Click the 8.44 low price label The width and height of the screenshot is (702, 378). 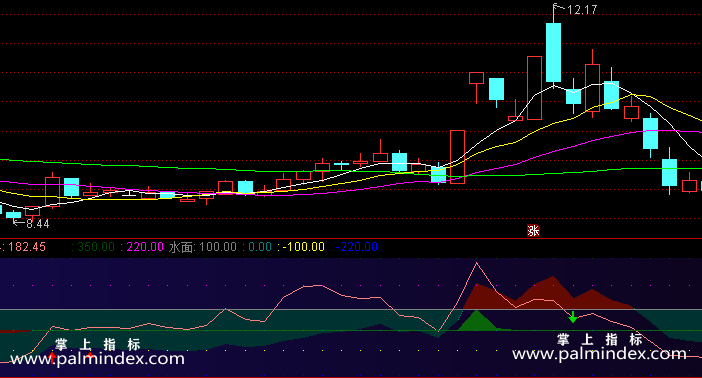(38, 223)
